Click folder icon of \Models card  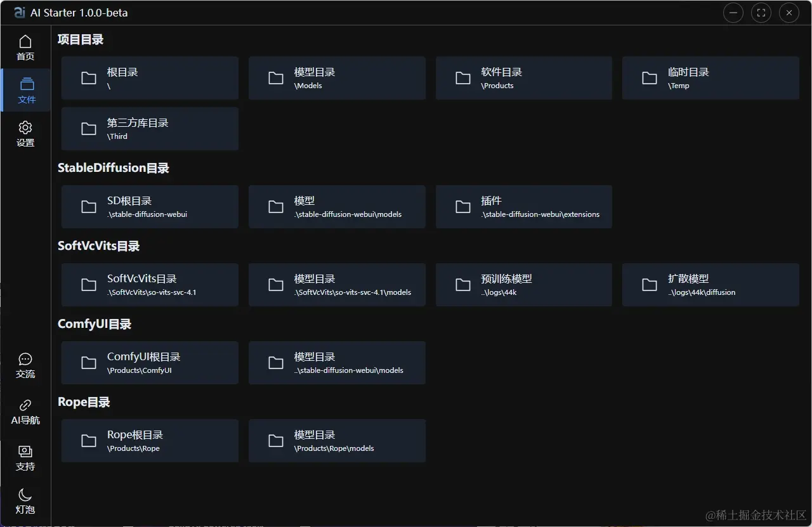click(x=276, y=78)
